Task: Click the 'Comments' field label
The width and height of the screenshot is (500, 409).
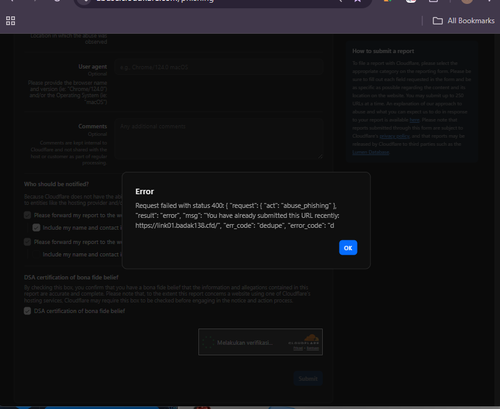Action: coord(93,126)
